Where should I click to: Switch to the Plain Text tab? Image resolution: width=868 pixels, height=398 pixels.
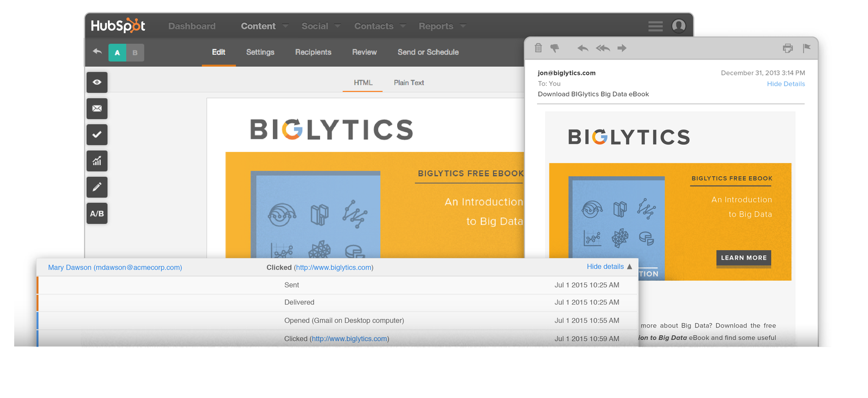(x=409, y=83)
